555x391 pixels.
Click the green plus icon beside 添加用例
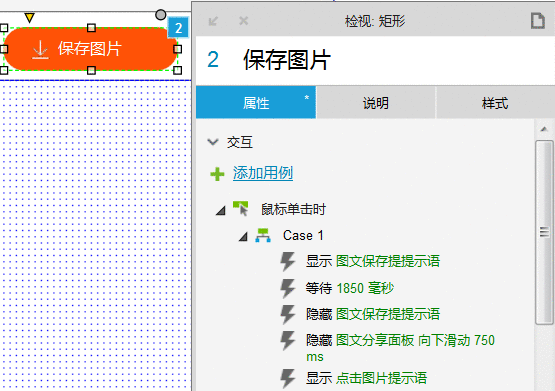[217, 174]
